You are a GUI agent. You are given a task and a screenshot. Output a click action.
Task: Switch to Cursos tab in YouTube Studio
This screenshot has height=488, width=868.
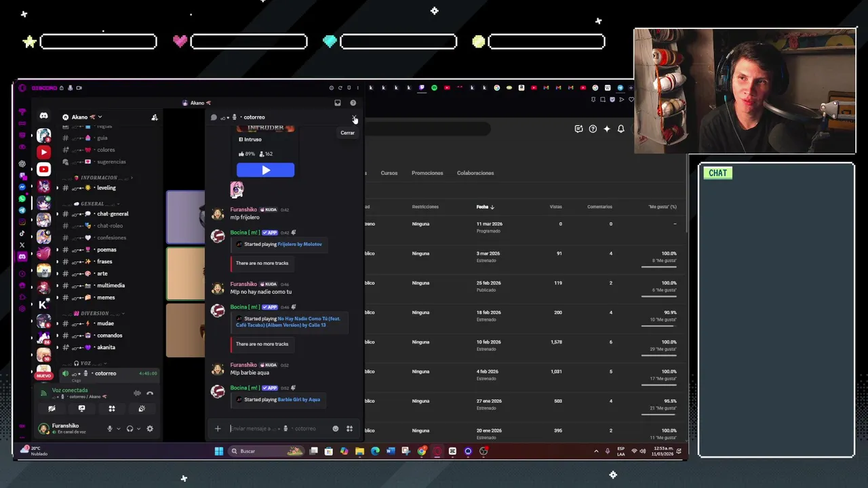[389, 173]
